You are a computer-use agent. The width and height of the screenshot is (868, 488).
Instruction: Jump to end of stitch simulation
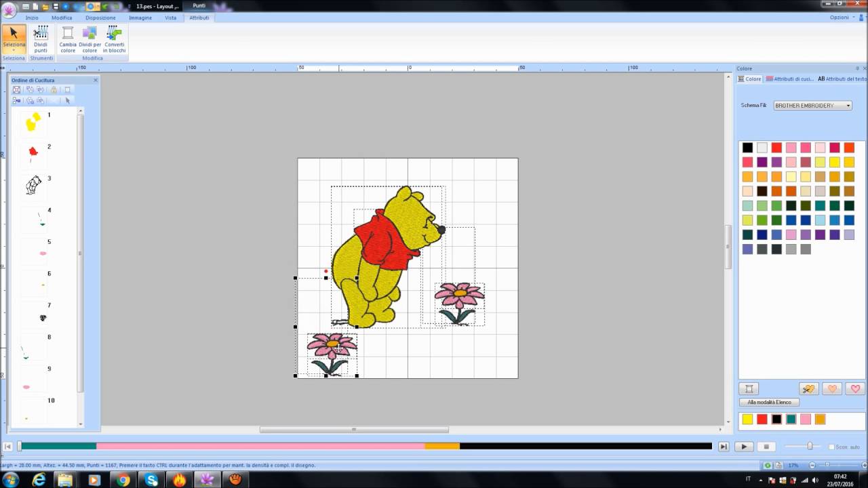(724, 447)
